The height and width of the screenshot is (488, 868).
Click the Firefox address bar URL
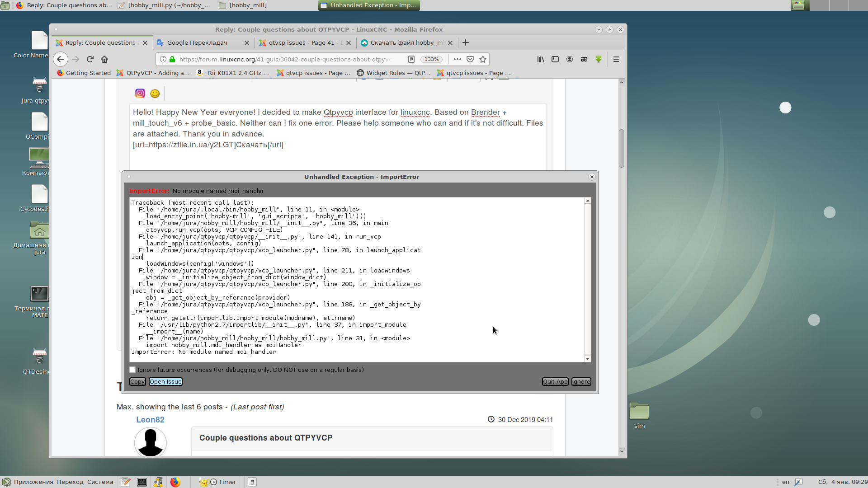[285, 59]
